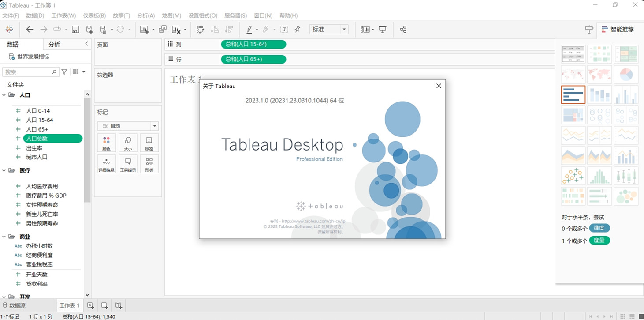
Task: Click the data guide icon beside 智能推荐
Action: point(589,30)
